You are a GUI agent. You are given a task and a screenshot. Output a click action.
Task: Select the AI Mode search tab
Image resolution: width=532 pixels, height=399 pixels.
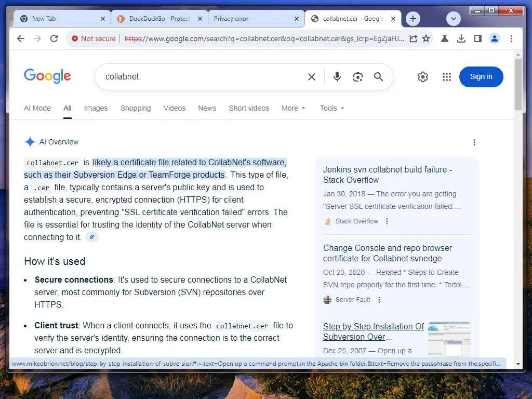coord(37,108)
